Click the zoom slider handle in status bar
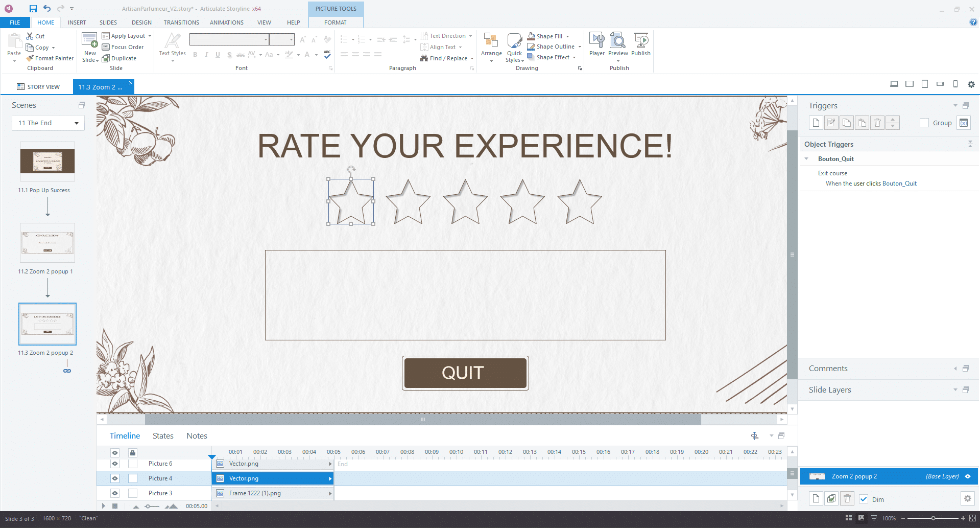The height and width of the screenshot is (528, 980). click(x=933, y=518)
